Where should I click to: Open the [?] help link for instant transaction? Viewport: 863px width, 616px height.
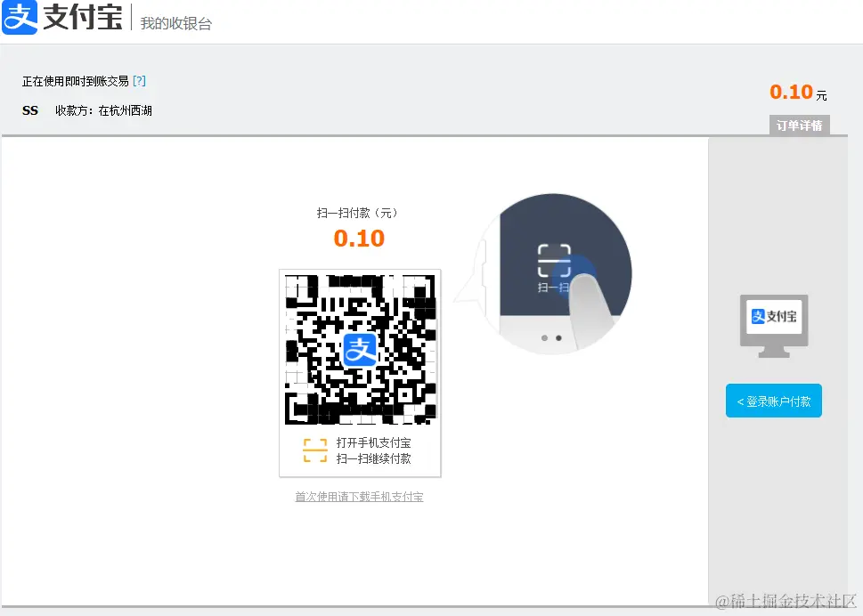[x=139, y=81]
